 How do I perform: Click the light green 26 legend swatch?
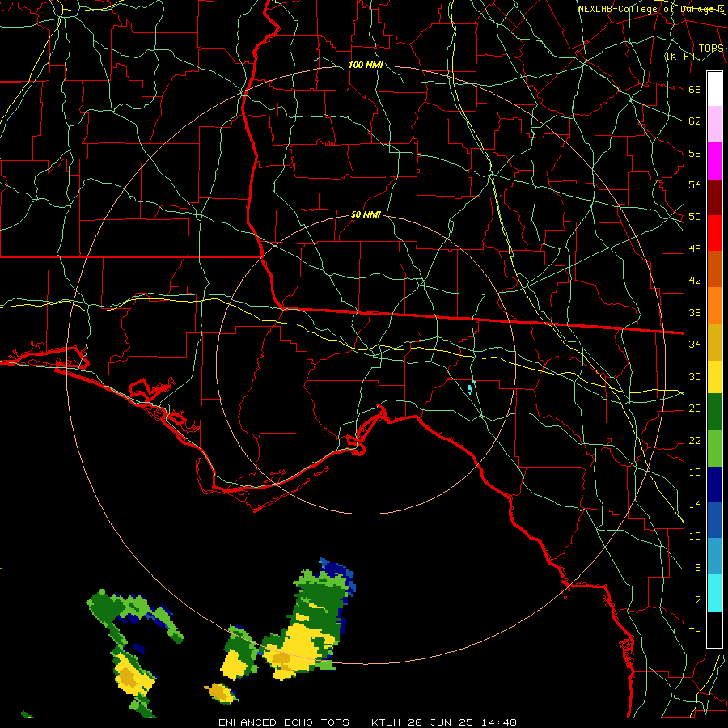[714, 448]
